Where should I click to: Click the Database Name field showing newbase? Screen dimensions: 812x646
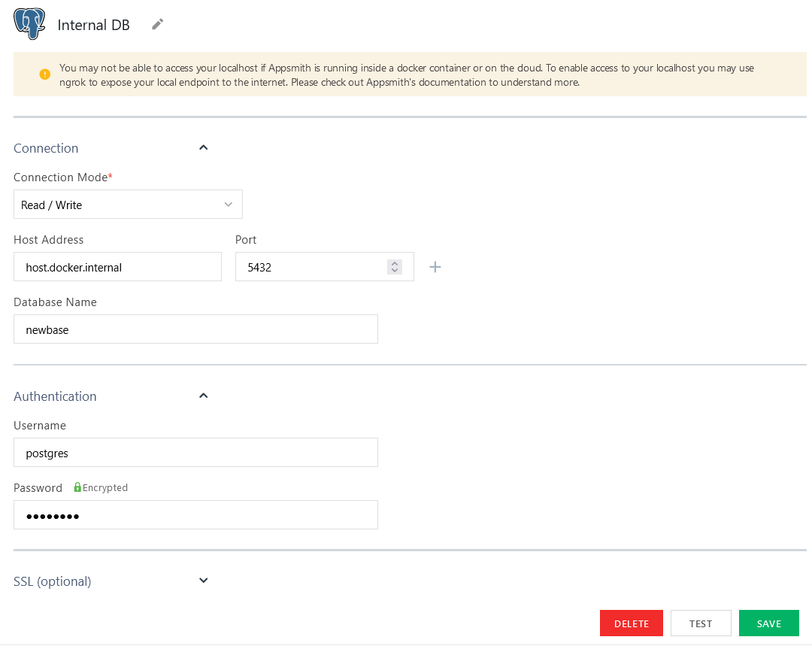coord(195,329)
